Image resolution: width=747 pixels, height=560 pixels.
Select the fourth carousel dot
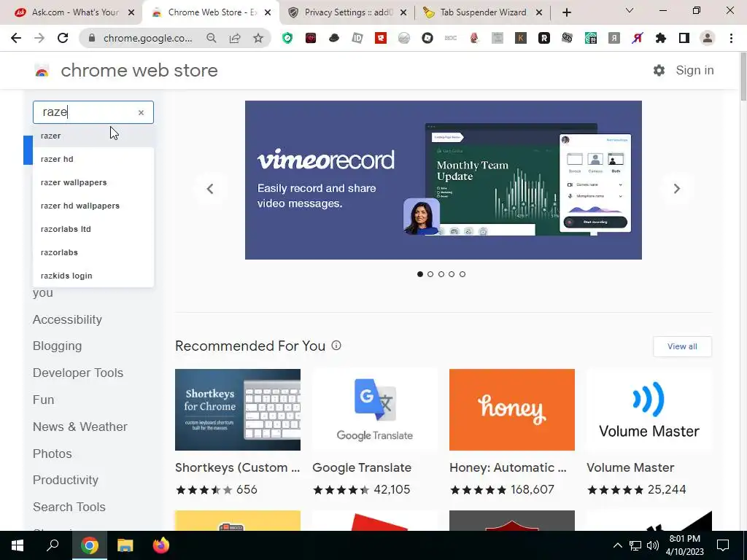[x=452, y=274]
